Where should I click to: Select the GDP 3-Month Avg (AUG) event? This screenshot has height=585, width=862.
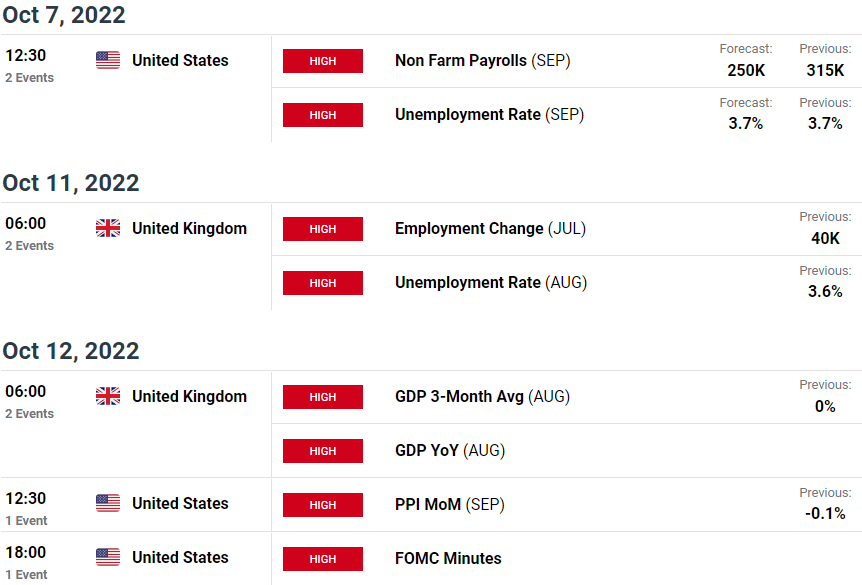click(x=482, y=396)
